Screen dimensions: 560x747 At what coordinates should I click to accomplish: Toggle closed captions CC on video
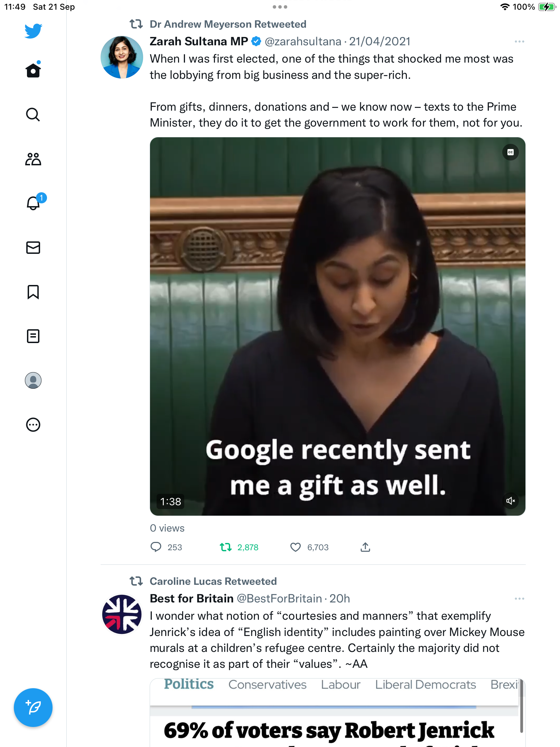511,152
